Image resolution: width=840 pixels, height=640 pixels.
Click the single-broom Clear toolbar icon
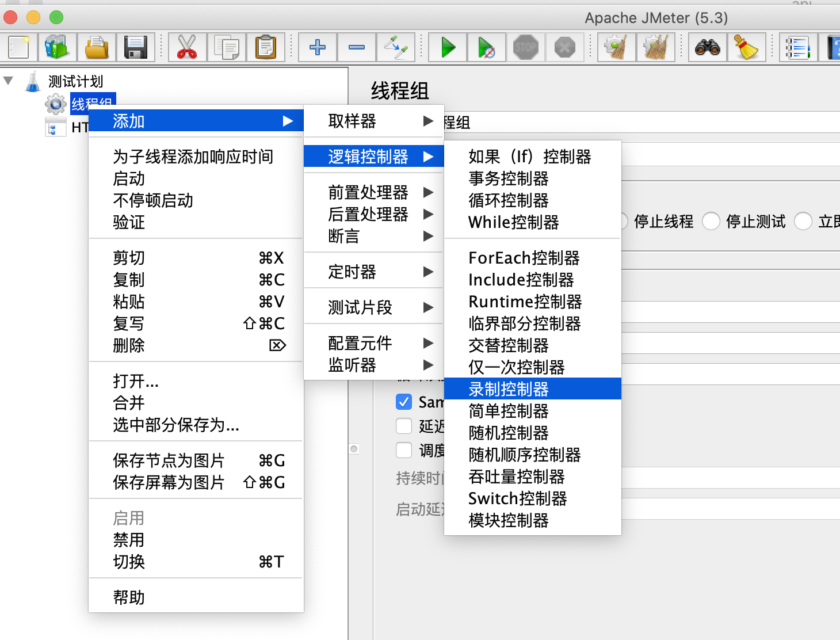(616, 47)
